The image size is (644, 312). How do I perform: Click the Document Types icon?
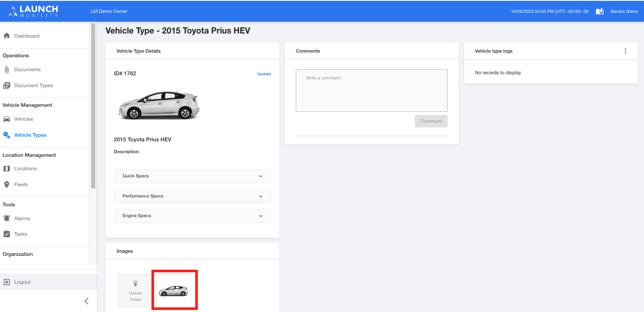tap(7, 86)
